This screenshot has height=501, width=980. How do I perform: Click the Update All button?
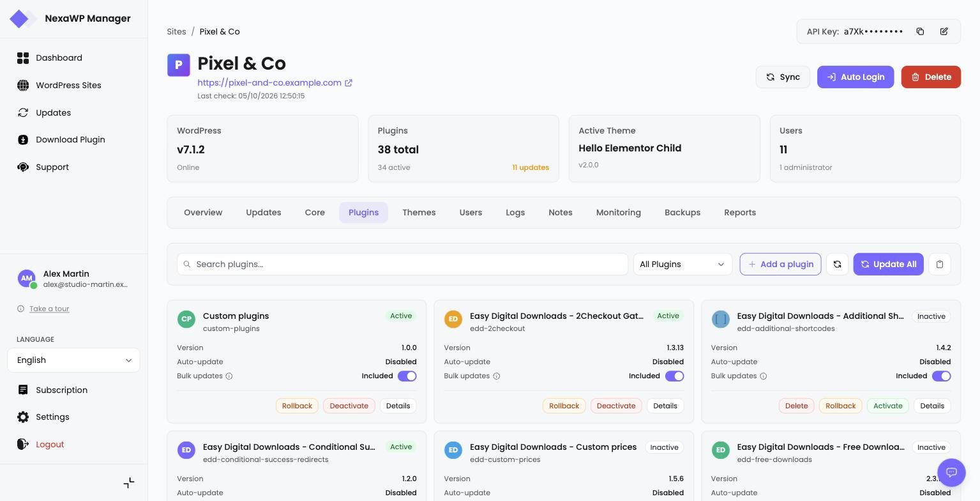click(888, 264)
